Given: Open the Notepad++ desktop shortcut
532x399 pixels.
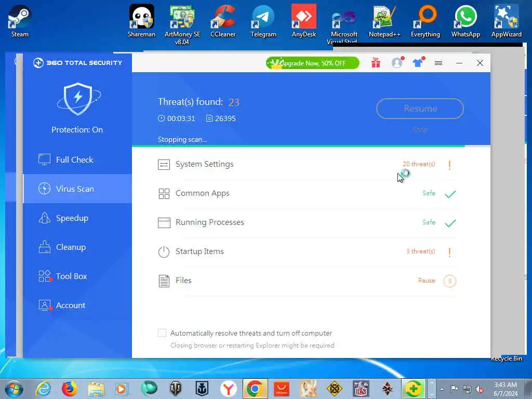Looking at the screenshot, I should click(384, 21).
